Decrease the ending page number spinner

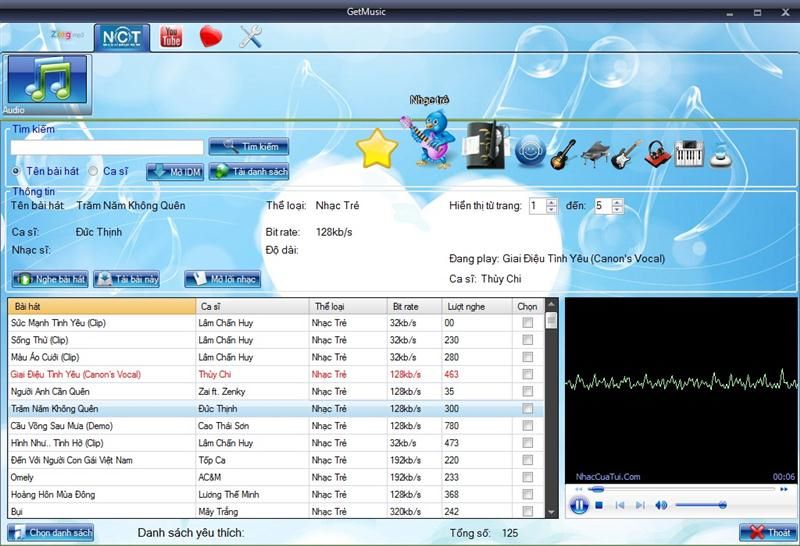point(616,210)
